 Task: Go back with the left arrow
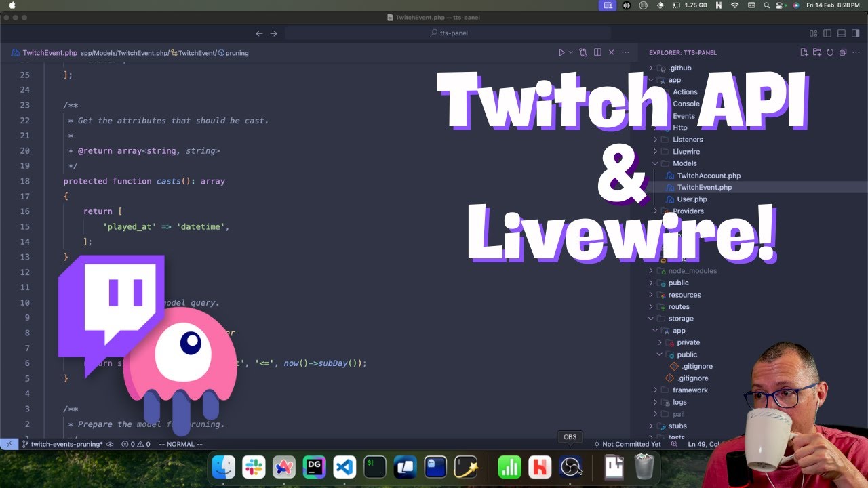[259, 33]
